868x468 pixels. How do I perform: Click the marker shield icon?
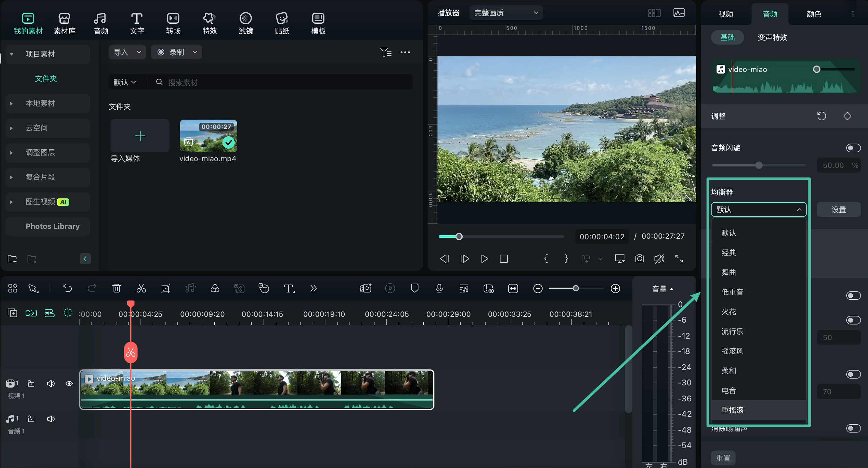[x=414, y=288]
